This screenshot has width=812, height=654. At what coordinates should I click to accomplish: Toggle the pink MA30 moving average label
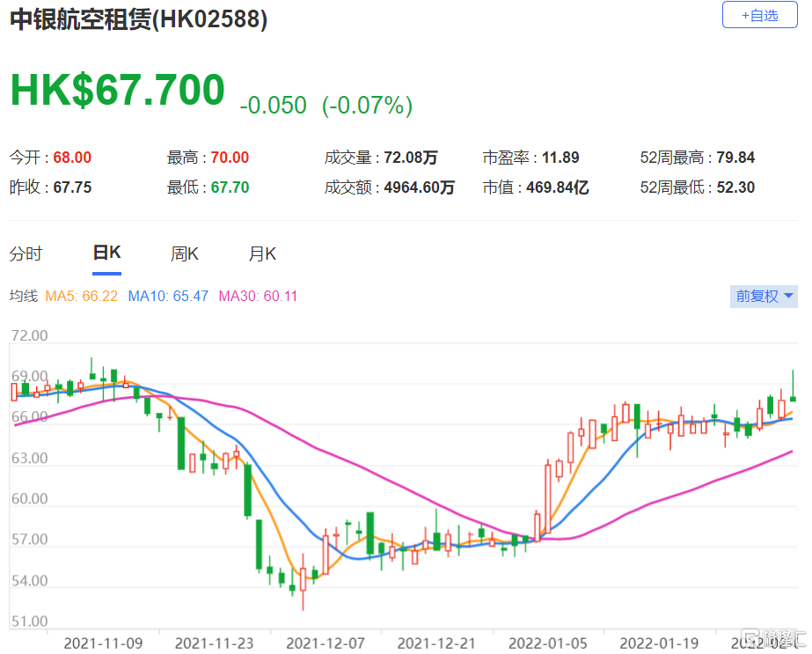point(258,296)
